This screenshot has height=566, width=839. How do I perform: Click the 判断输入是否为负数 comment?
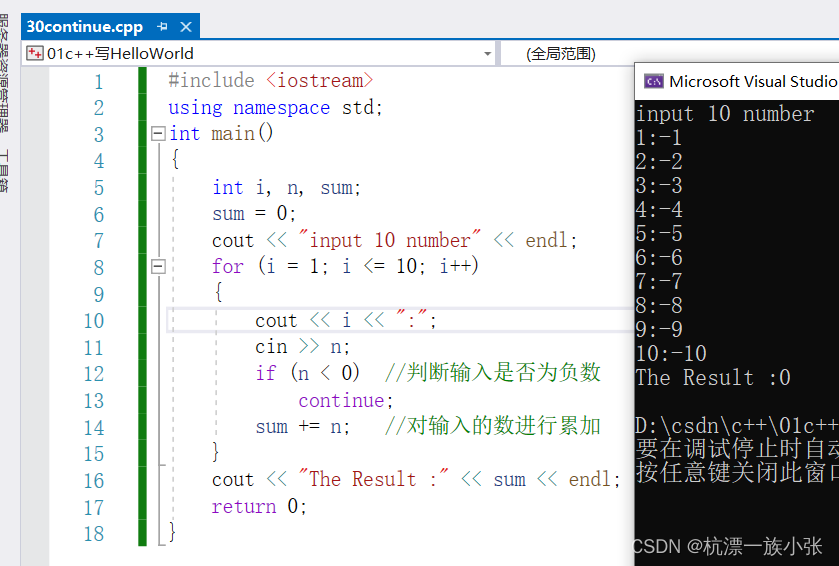click(493, 372)
